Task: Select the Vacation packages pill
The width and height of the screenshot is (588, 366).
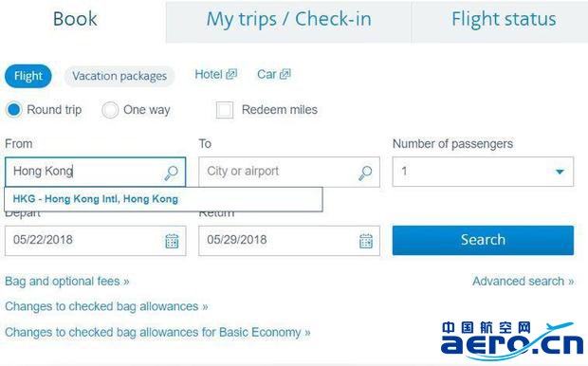Action: (x=119, y=76)
